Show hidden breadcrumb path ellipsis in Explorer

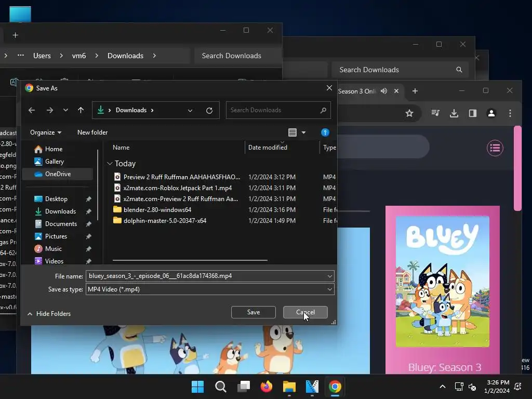pos(21,55)
